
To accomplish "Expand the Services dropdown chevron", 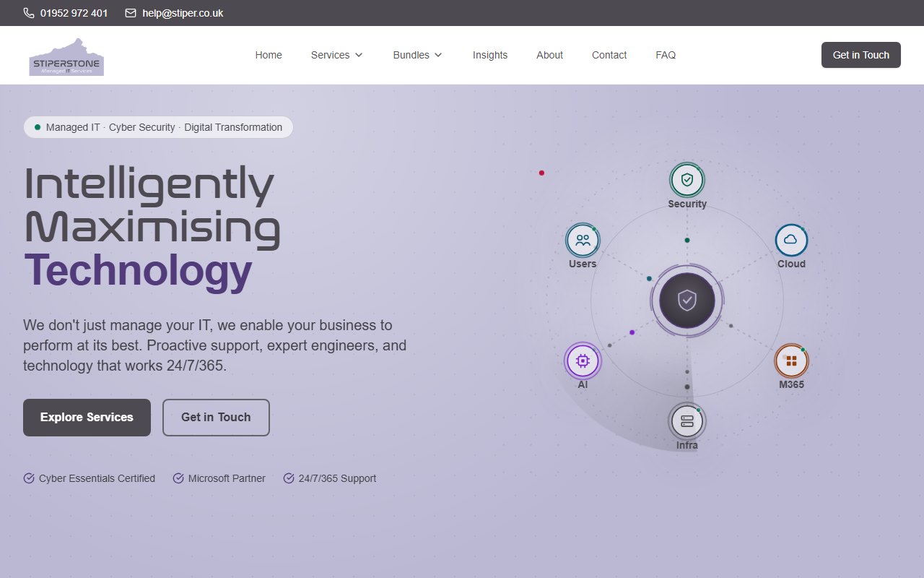I will (359, 55).
